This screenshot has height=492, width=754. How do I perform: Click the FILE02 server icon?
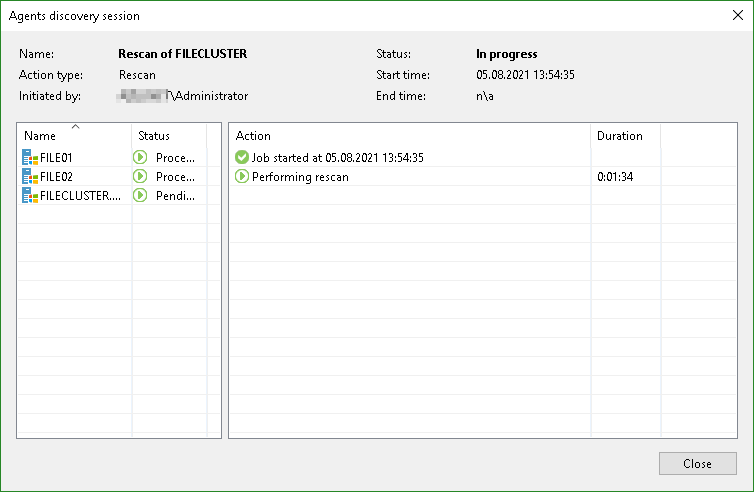pos(29,177)
